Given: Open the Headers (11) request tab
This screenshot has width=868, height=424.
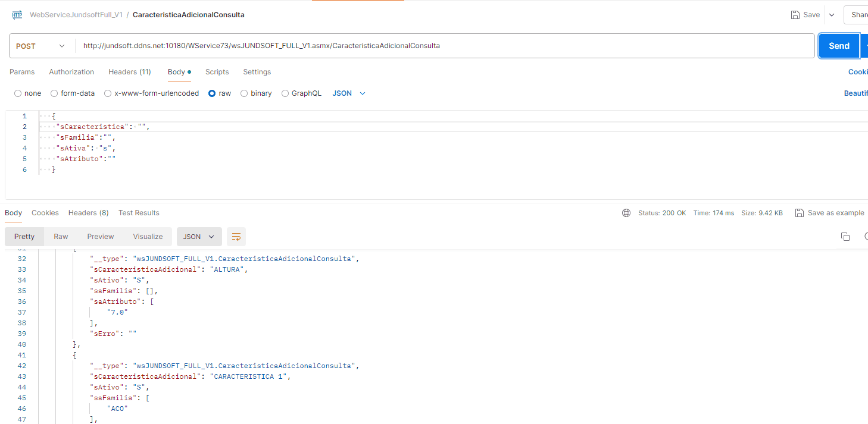Looking at the screenshot, I should [129, 72].
